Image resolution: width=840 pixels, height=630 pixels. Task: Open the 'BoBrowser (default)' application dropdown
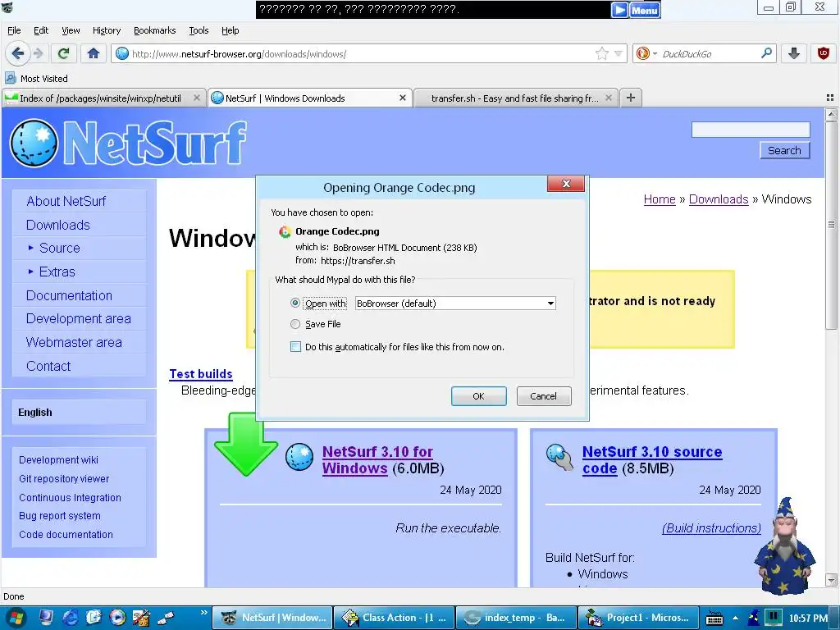click(454, 304)
